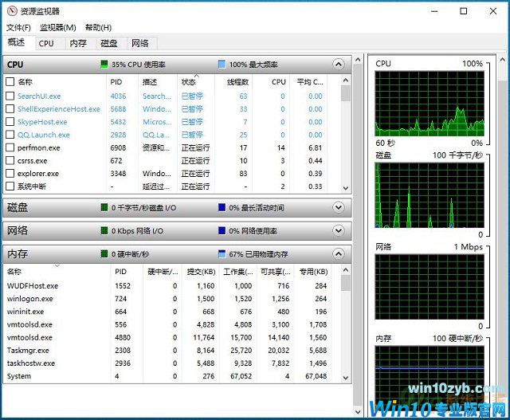
Task: Click the green hard faults indicator square
Action: pos(104,253)
